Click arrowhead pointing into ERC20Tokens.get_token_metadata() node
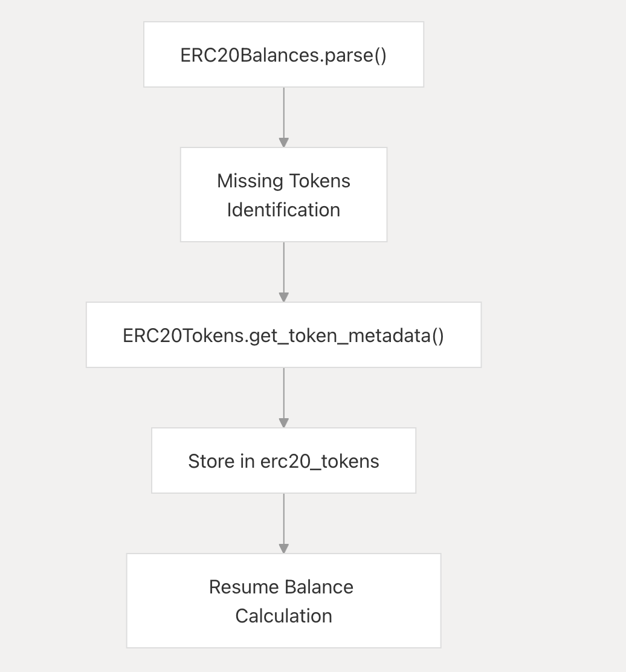The image size is (626, 672). (x=283, y=297)
